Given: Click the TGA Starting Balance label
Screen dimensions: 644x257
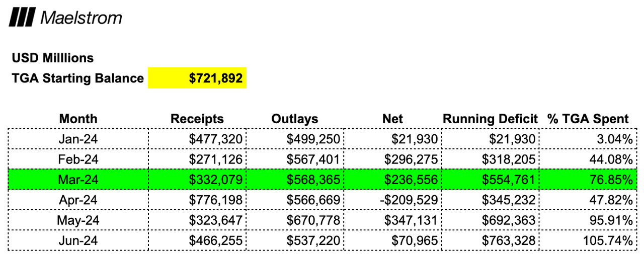Looking at the screenshot, I should [x=77, y=78].
